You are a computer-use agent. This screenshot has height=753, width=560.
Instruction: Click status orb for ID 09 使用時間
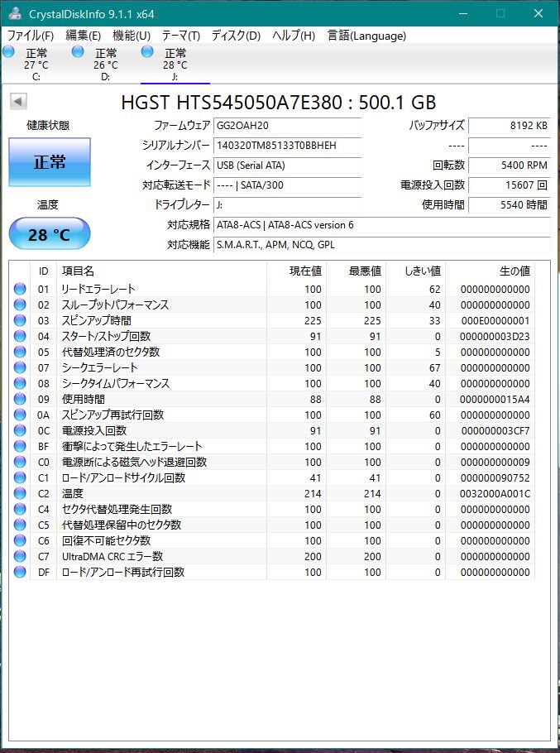tap(20, 399)
